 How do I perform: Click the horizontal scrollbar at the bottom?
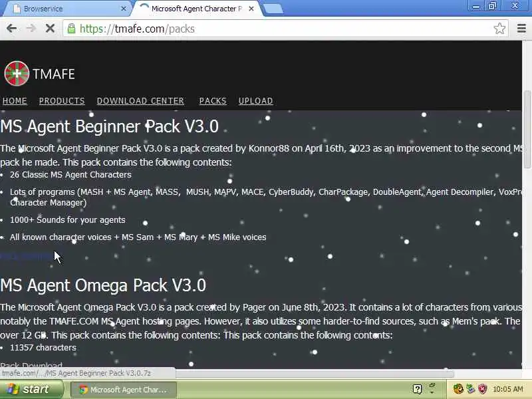[315, 374]
